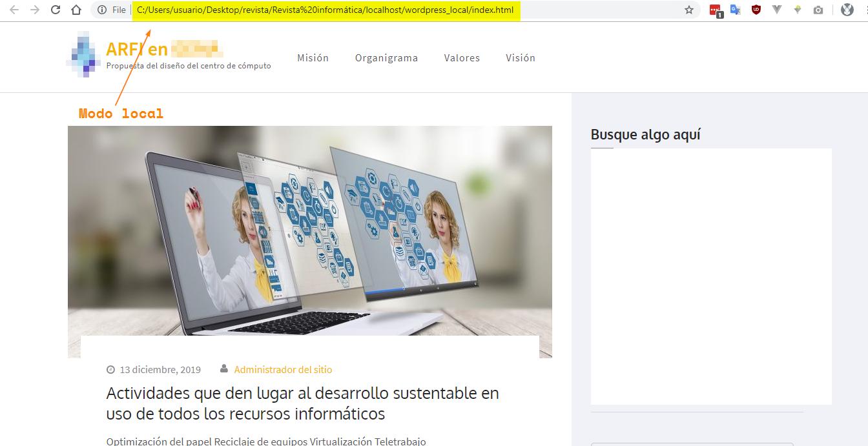The width and height of the screenshot is (868, 446).
Task: Go to the browser home page icon
Action: pos(76,10)
